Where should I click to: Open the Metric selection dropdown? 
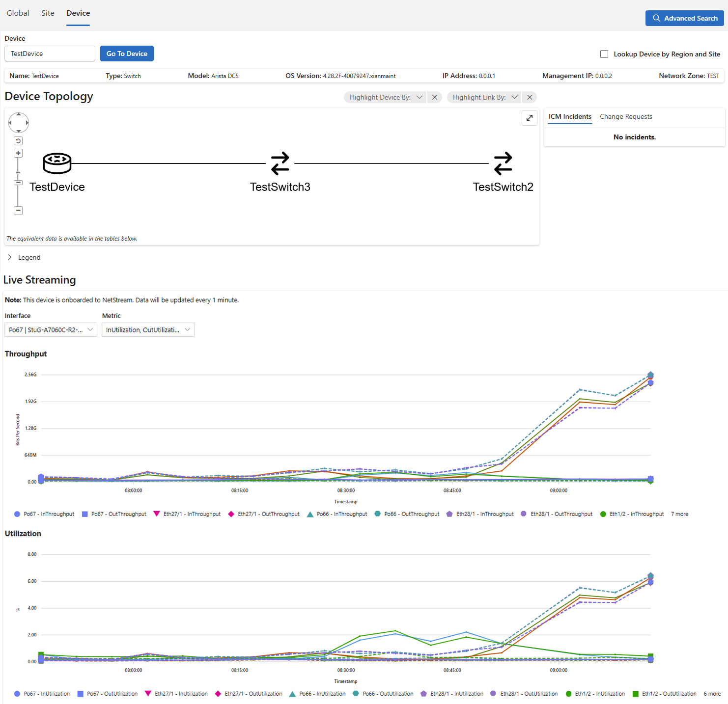147,329
